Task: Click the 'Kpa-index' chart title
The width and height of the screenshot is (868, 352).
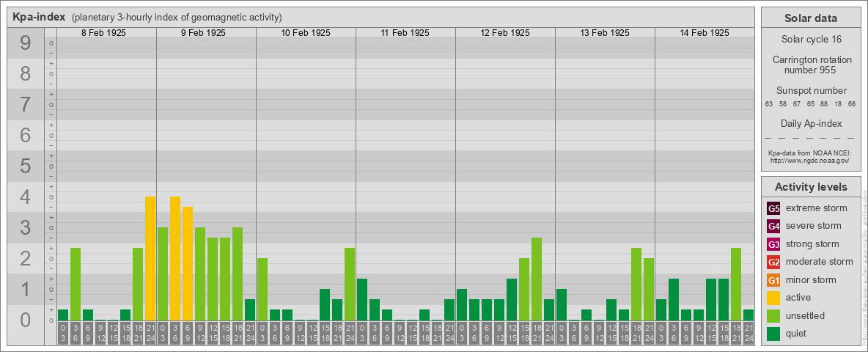Action: [39, 17]
